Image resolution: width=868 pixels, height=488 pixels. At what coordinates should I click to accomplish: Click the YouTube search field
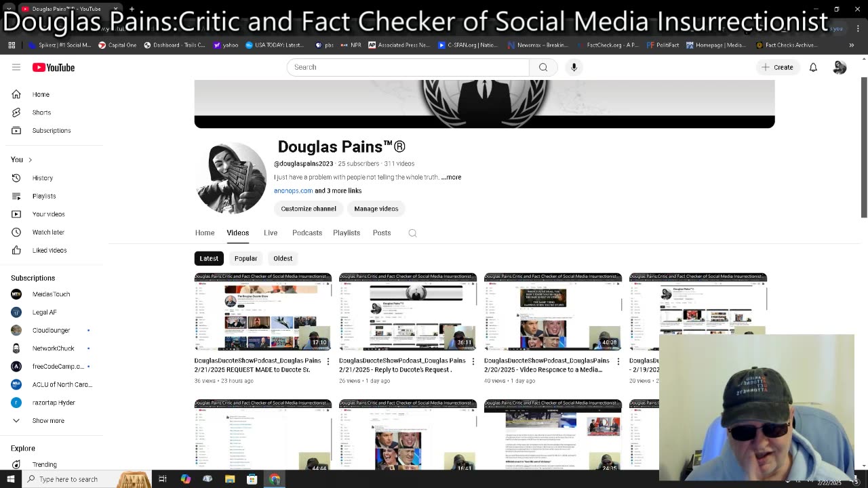[x=408, y=67]
